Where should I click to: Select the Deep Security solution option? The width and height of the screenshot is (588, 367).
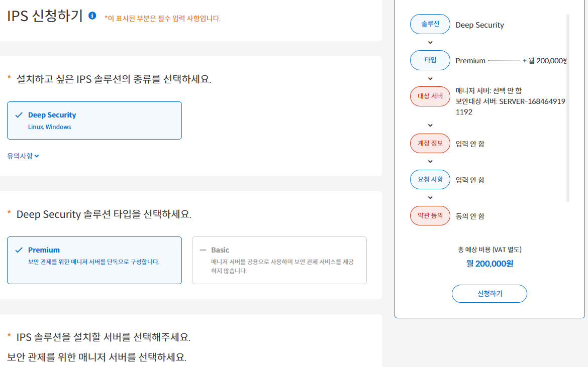pyautogui.click(x=94, y=120)
